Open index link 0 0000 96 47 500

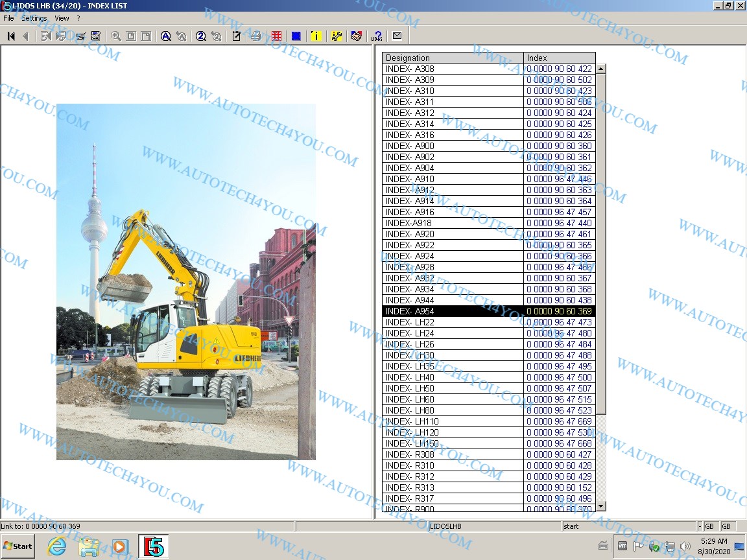coord(559,377)
